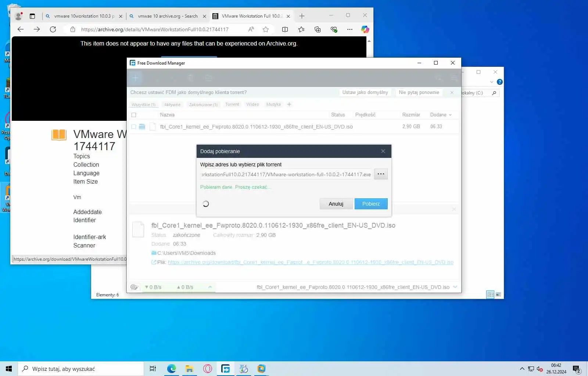Viewport: 588px width, 376px height.
Task: Open Task View on the taskbar
Action: [x=153, y=369]
